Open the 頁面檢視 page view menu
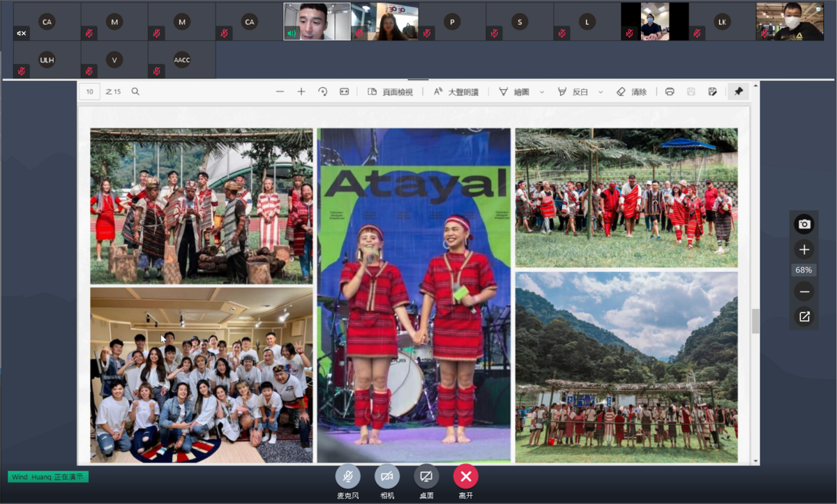Viewport: 837px width, 504px height. click(390, 91)
